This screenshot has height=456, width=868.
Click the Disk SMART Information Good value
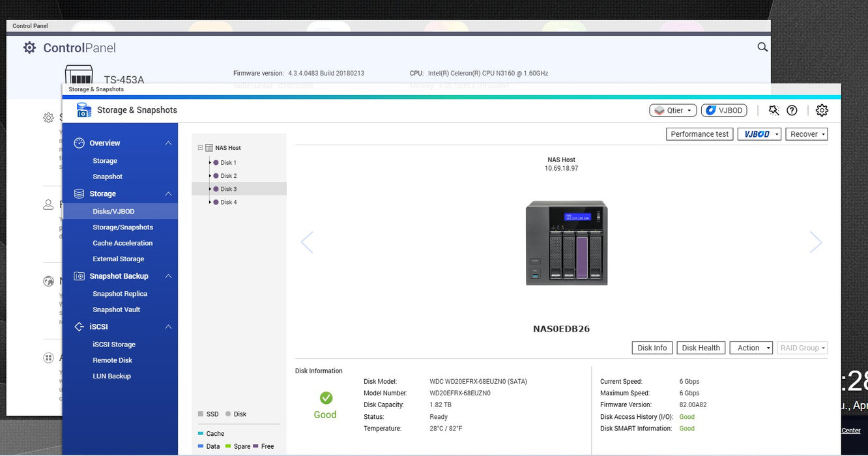pos(687,429)
